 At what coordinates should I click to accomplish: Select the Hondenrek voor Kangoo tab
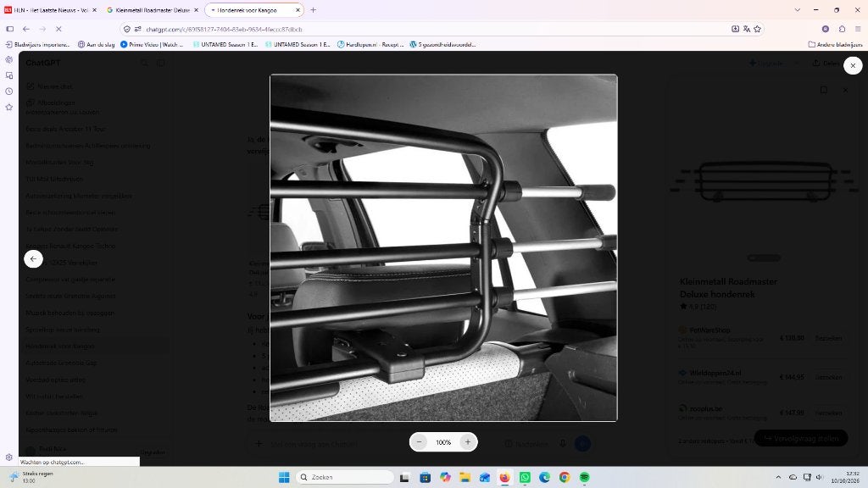[253, 10]
